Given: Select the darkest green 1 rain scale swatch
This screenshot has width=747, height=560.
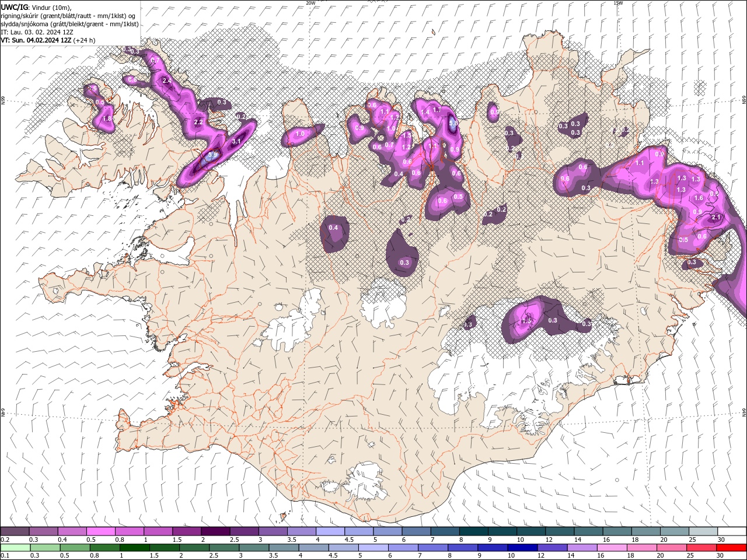Looking at the screenshot, I should (134, 548).
